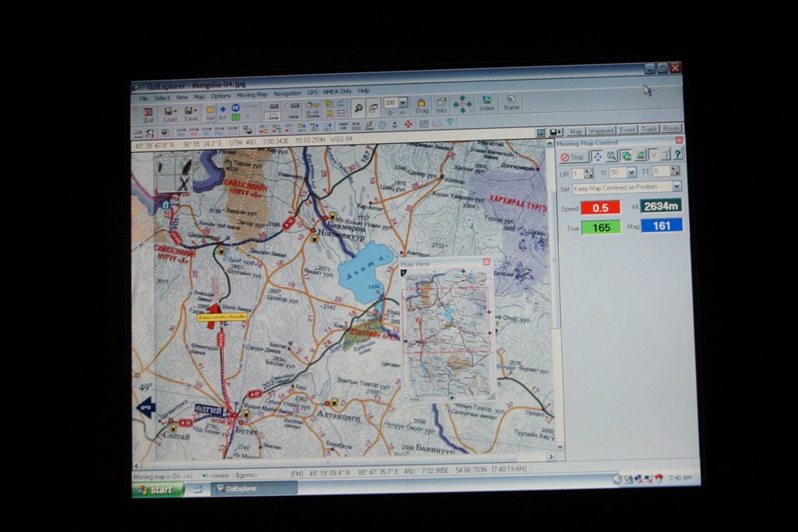Screen dimensions: 798x532
Task: Click the teal funnel filter icon
Action: coord(450,123)
